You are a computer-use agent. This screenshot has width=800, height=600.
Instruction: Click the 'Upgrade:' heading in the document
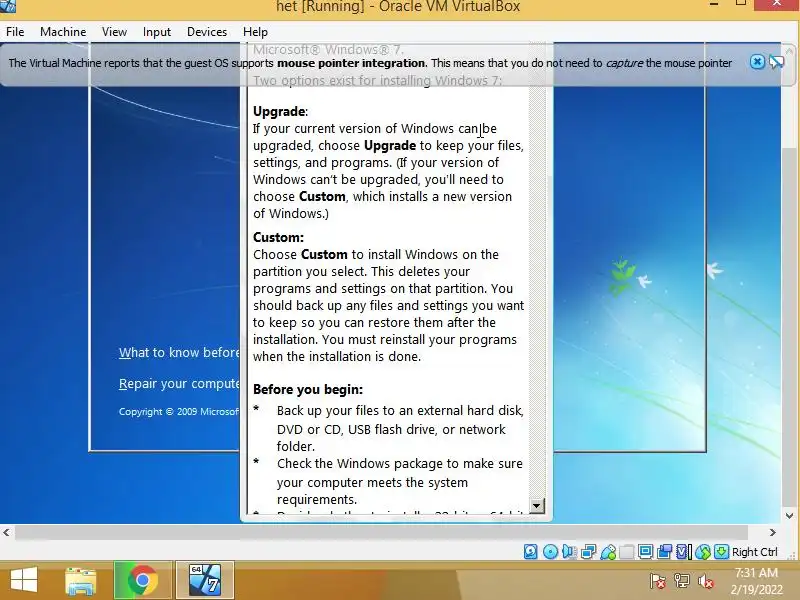[x=281, y=111]
